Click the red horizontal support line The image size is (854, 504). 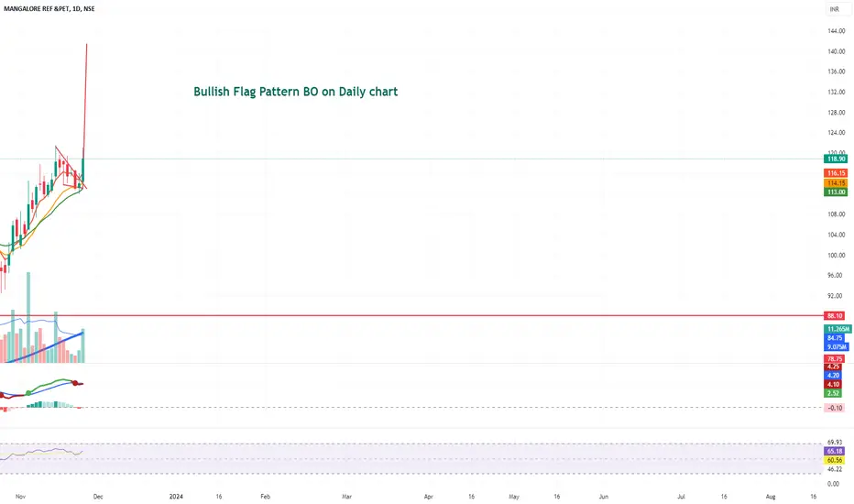pos(411,315)
